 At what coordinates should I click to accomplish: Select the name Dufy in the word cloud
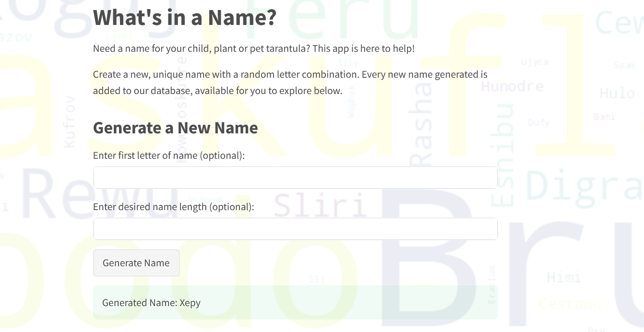click(538, 123)
